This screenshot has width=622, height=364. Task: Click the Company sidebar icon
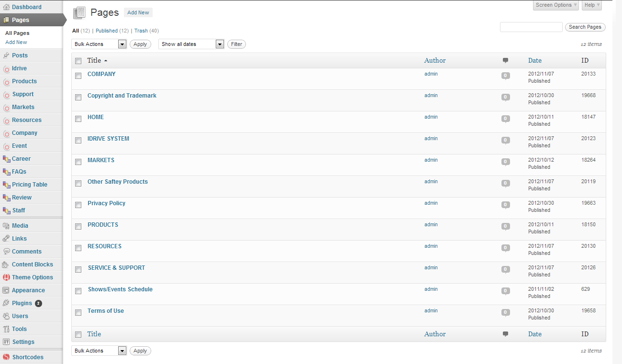(x=6, y=133)
